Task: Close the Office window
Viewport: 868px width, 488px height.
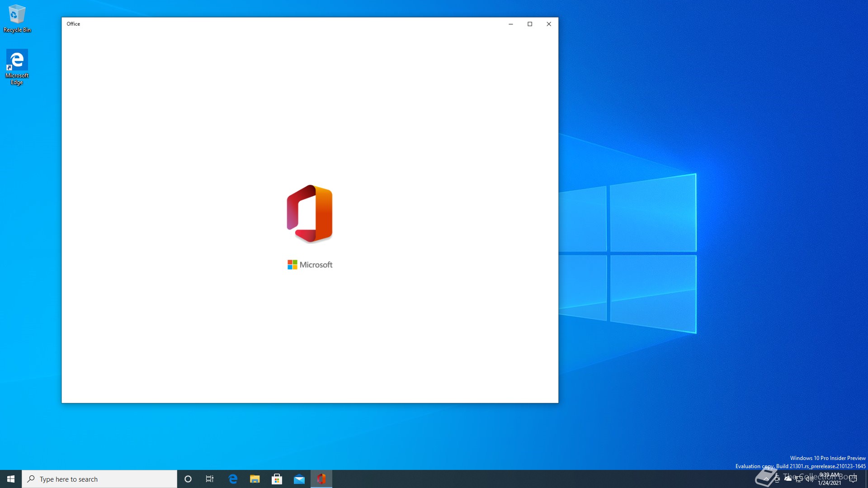Action: [549, 24]
